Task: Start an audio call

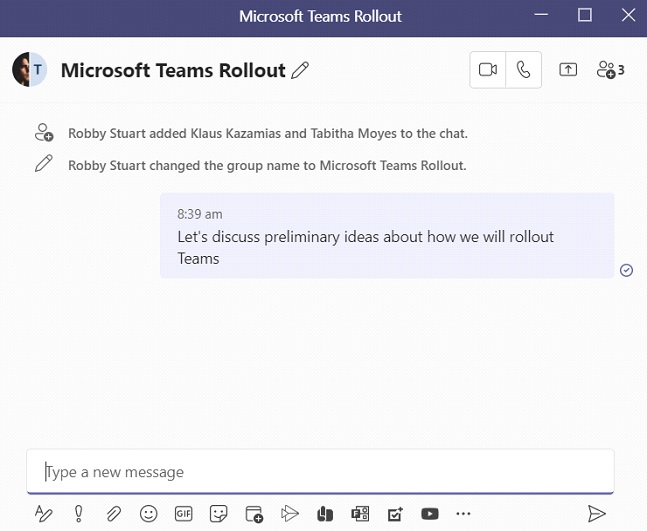Action: [x=524, y=70]
